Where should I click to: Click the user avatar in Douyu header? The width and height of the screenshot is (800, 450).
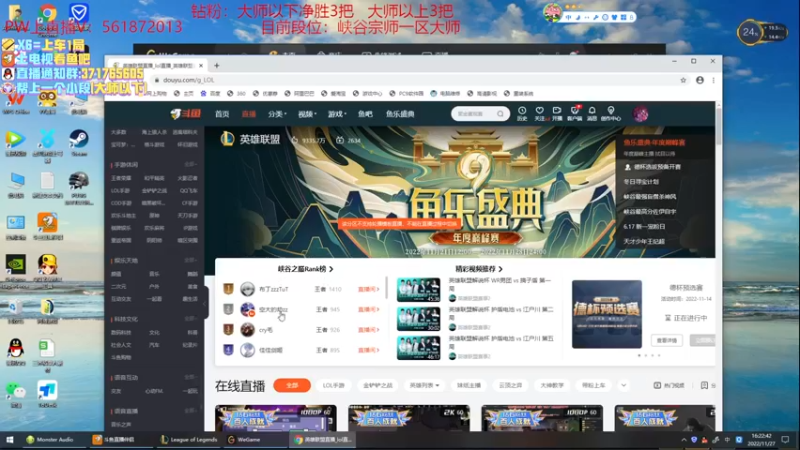coord(641,114)
